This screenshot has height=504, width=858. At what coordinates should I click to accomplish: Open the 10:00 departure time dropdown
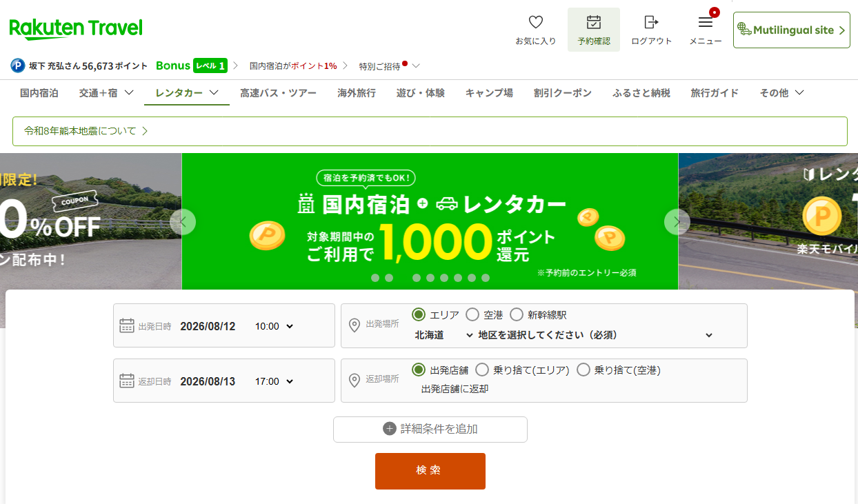pos(275,326)
